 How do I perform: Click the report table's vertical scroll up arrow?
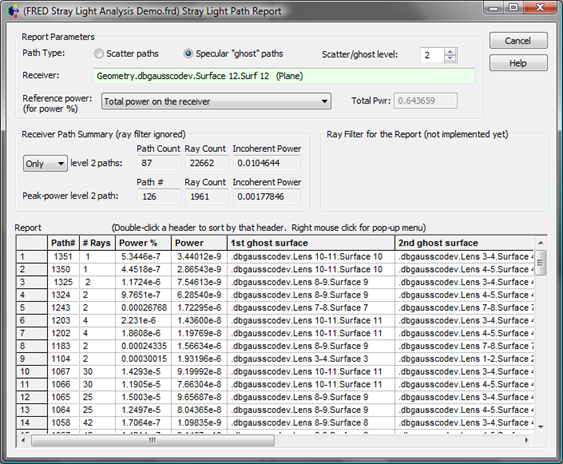(x=541, y=243)
